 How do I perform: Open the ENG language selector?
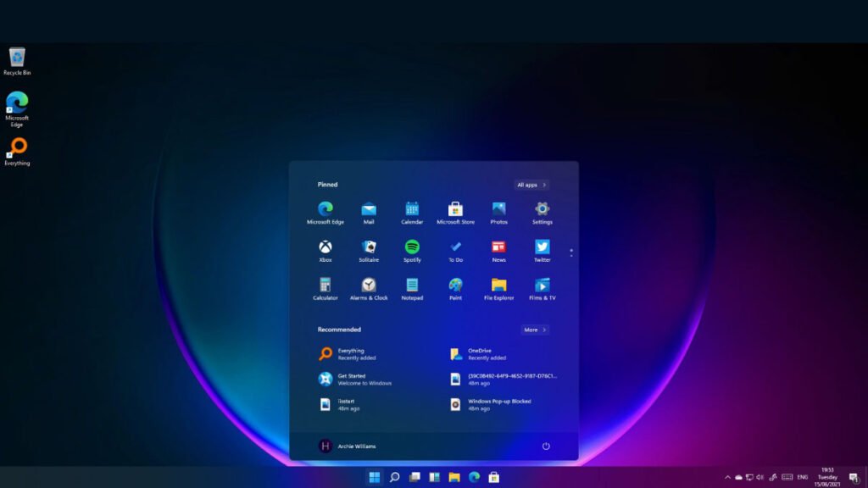tap(800, 478)
